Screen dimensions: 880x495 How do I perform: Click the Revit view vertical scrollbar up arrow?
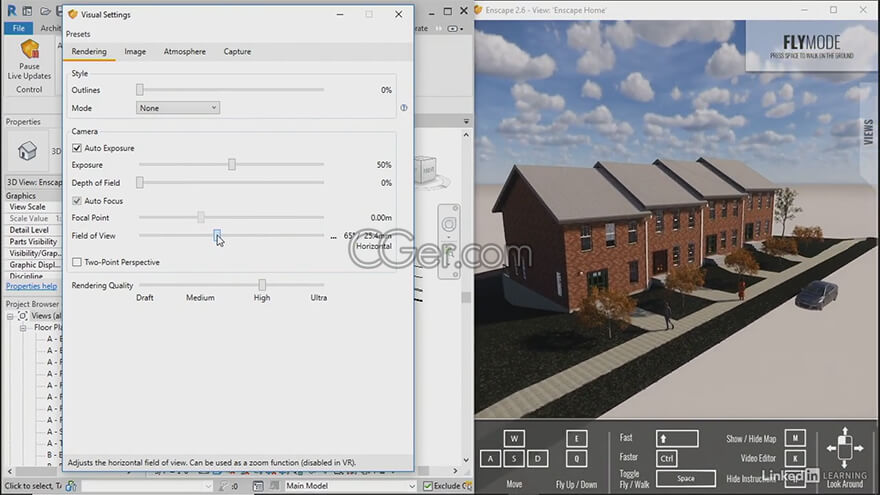(x=466, y=135)
